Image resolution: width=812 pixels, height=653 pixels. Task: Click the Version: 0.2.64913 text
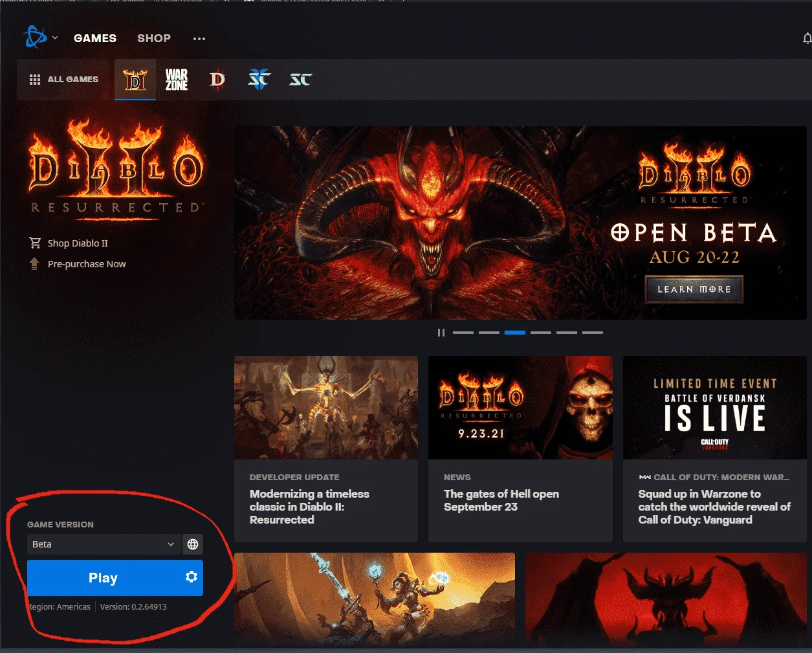tap(133, 607)
